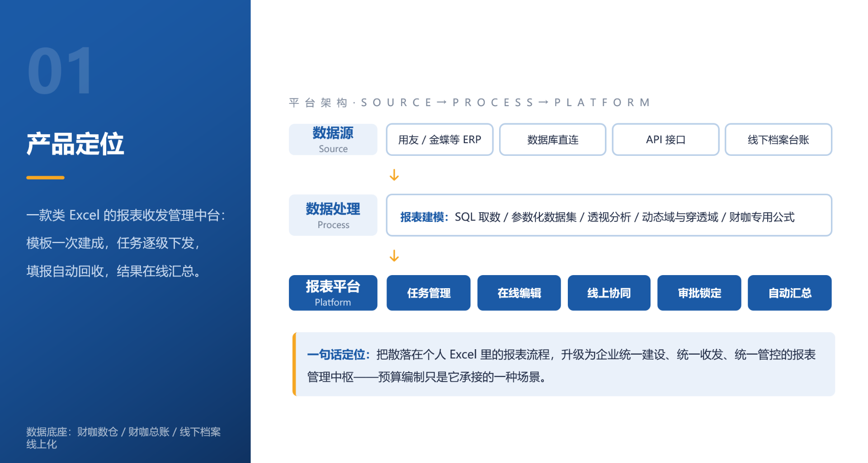
Task: Select the 线下档案台账 box
Action: (x=778, y=140)
